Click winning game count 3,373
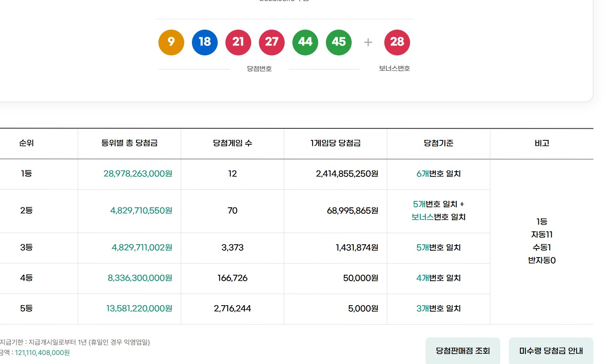 (232, 248)
